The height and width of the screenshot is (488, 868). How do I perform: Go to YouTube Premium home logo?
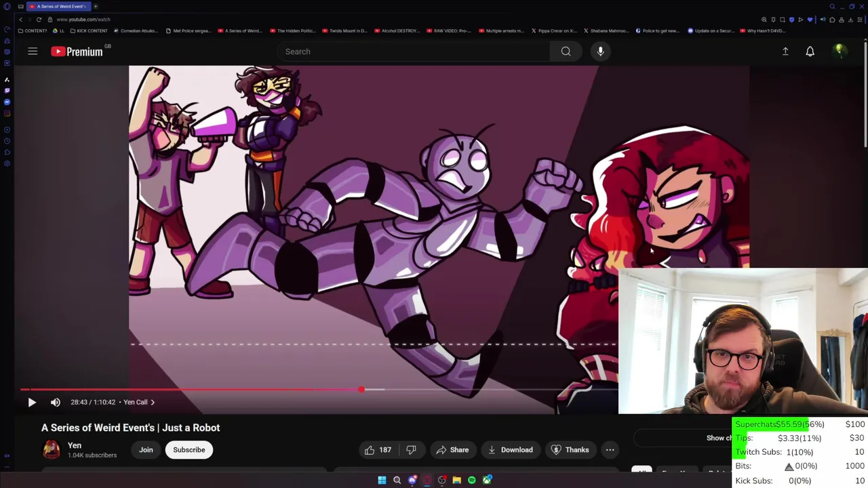77,52
